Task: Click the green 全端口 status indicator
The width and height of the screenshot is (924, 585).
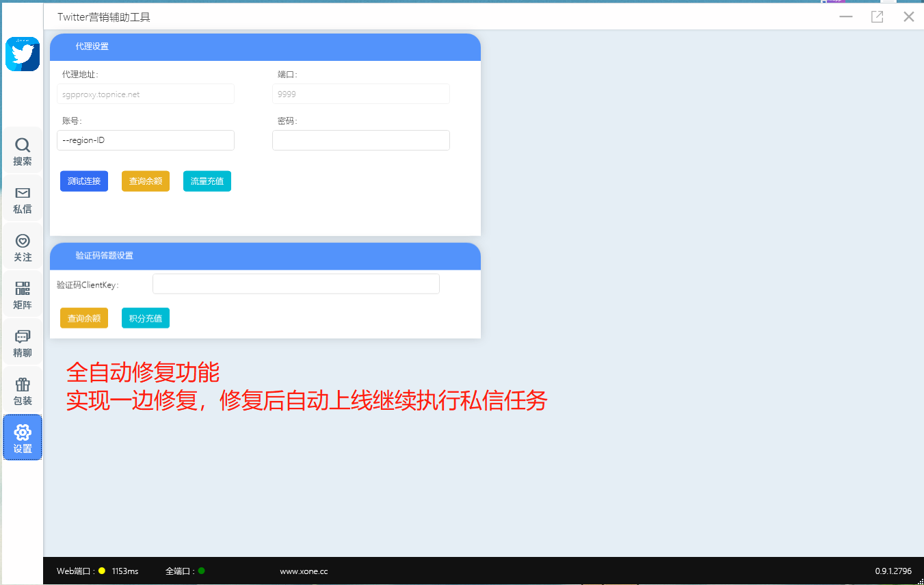Action: pyautogui.click(x=202, y=571)
